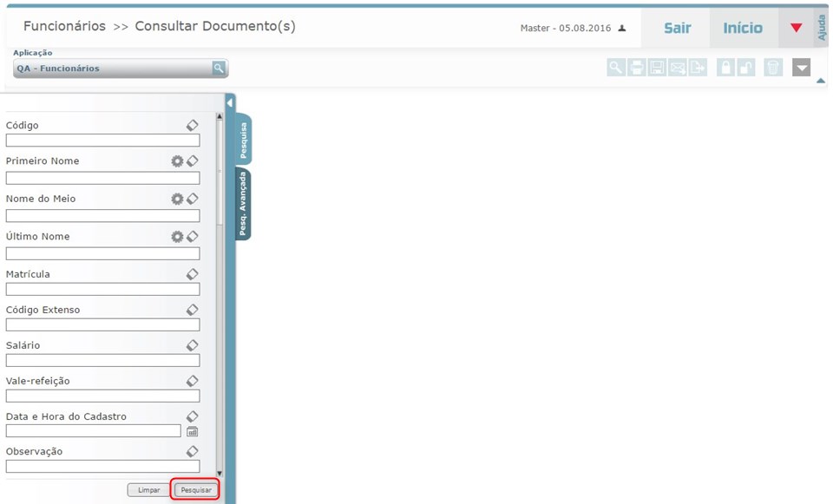Select the print icon in the toolbar
Viewport: 833px width, 504px height.
coord(636,67)
